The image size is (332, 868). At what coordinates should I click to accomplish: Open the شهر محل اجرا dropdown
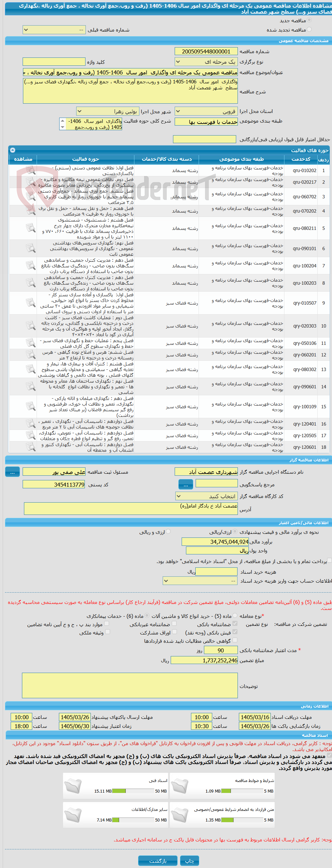click(108, 112)
